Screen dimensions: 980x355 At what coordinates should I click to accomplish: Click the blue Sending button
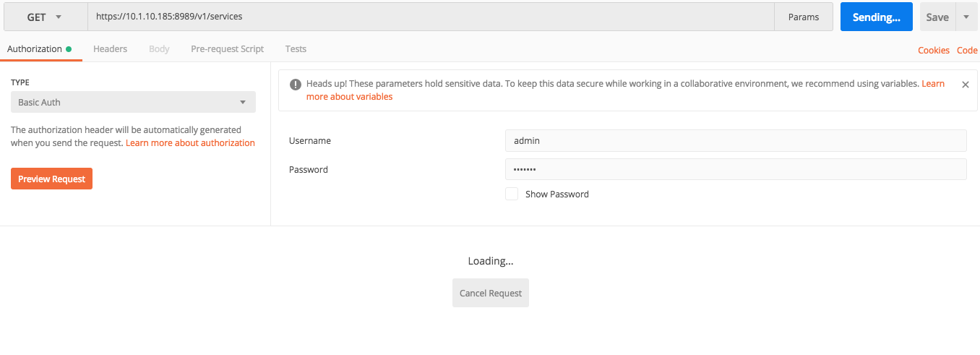click(x=876, y=17)
